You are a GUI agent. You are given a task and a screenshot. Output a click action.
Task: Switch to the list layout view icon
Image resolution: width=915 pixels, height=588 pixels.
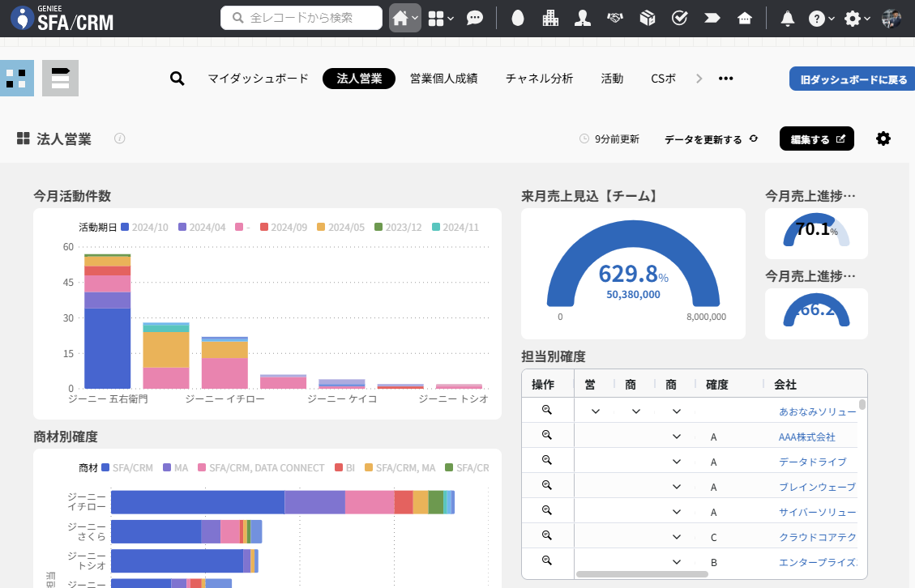(x=60, y=79)
